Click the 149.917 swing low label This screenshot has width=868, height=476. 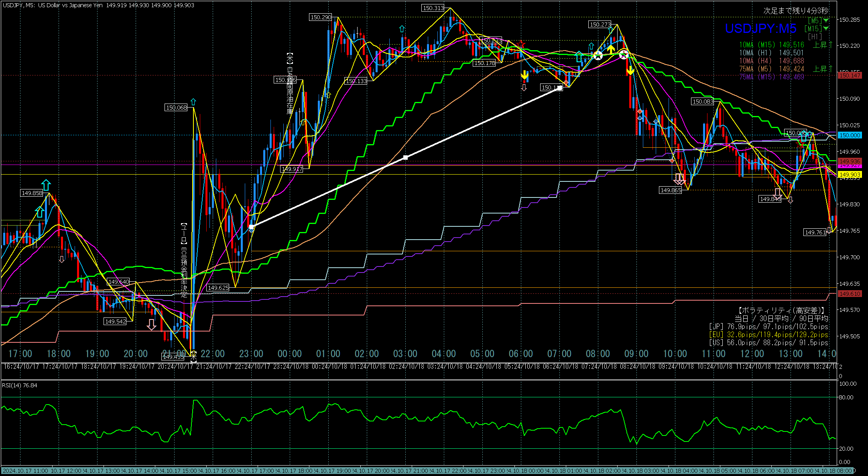pos(292,169)
